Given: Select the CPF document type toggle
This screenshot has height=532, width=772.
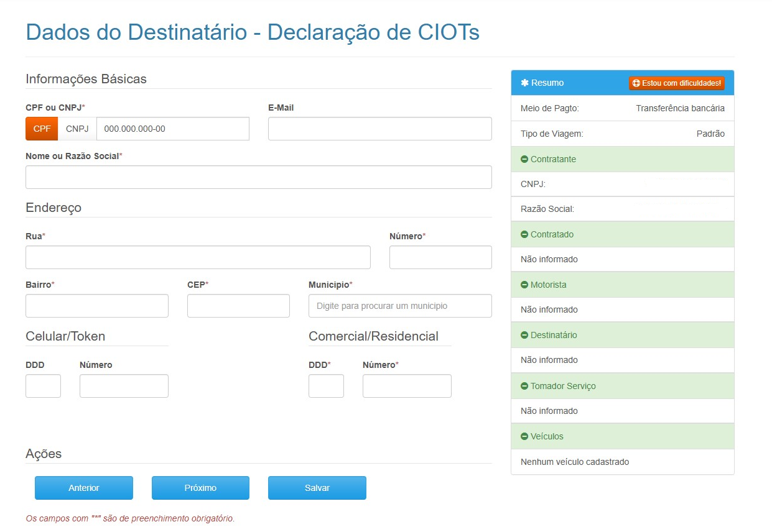Looking at the screenshot, I should (42, 129).
